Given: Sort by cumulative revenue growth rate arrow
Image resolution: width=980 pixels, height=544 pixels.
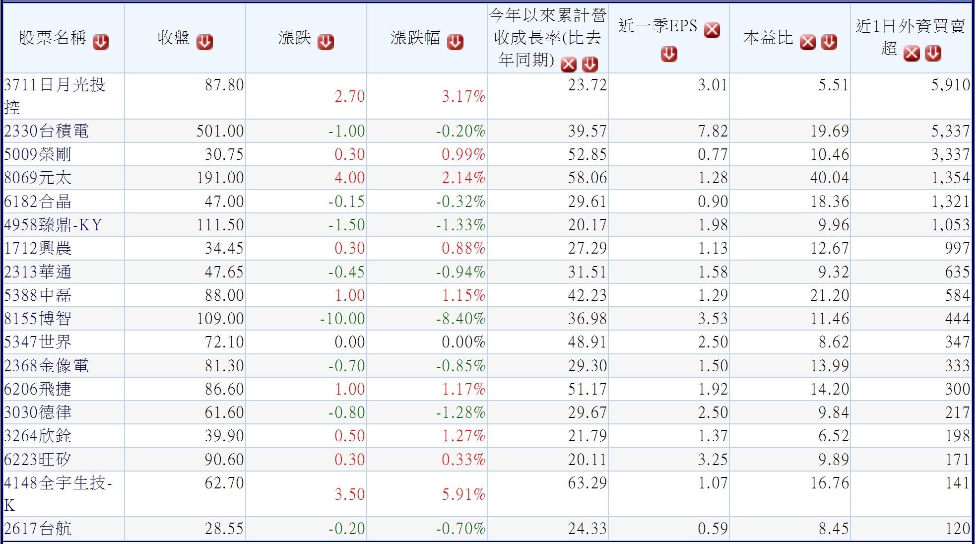Looking at the screenshot, I should [x=589, y=64].
